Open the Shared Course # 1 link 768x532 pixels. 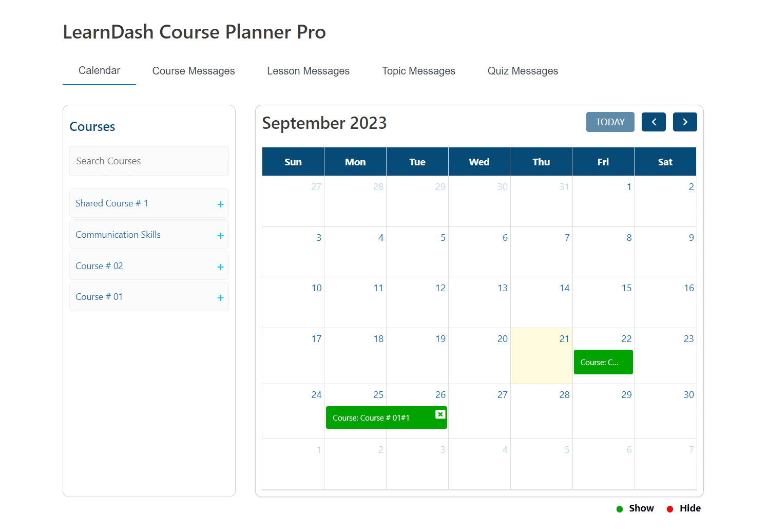coord(112,203)
